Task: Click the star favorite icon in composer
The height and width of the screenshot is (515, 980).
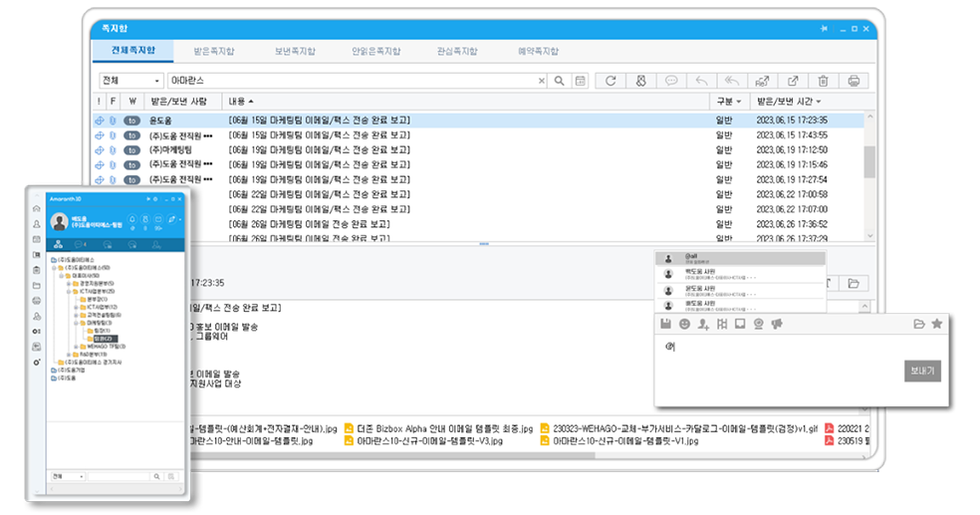Action: pos(936,323)
